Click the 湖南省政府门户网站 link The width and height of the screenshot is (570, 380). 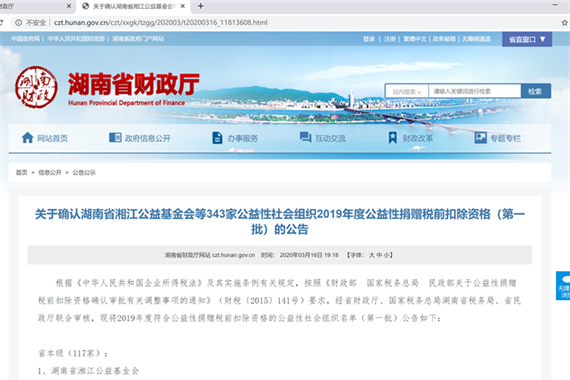[x=138, y=39]
